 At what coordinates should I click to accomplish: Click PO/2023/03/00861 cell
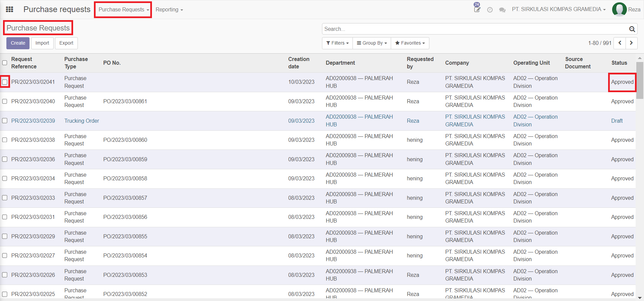point(125,101)
